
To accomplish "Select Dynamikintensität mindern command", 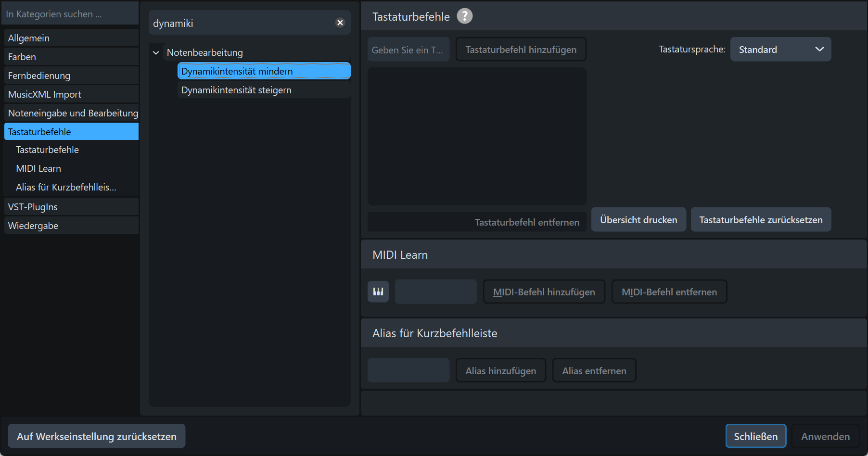I will point(237,71).
